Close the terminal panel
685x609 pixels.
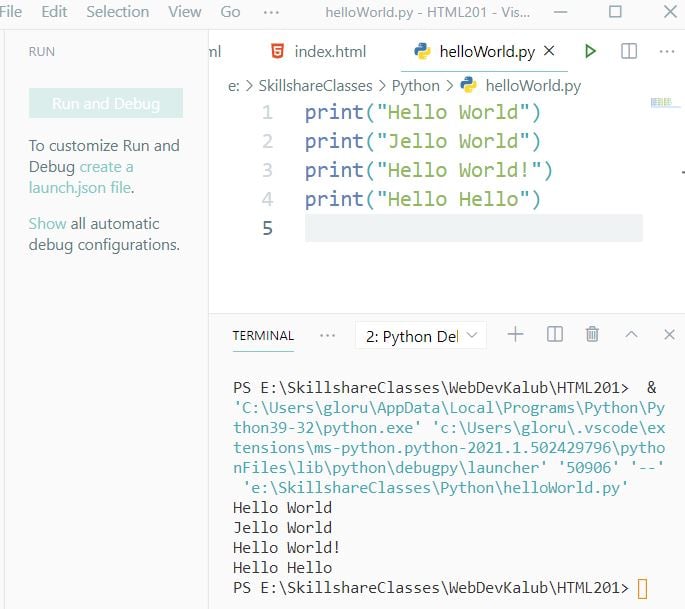point(669,335)
